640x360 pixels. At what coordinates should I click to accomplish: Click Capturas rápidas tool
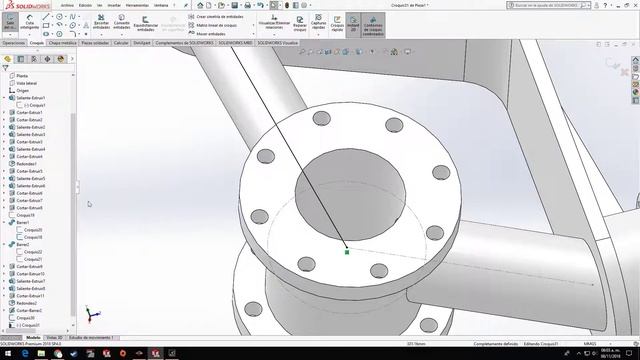[x=318, y=21]
